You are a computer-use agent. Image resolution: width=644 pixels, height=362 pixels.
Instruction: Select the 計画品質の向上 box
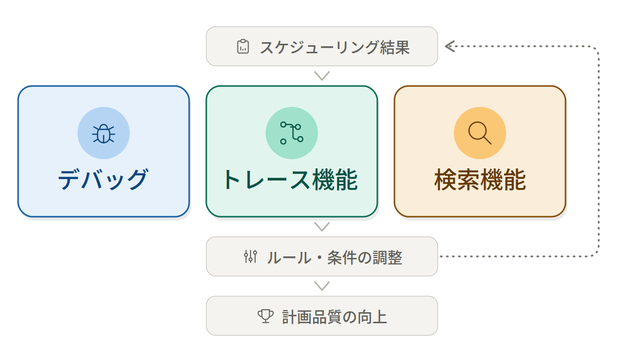point(322,316)
